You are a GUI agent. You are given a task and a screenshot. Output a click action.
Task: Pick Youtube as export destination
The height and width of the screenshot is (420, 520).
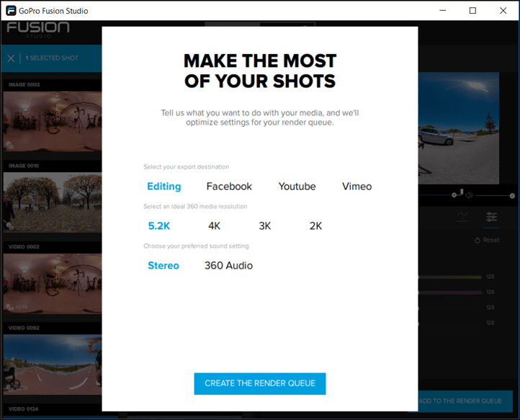coord(297,187)
